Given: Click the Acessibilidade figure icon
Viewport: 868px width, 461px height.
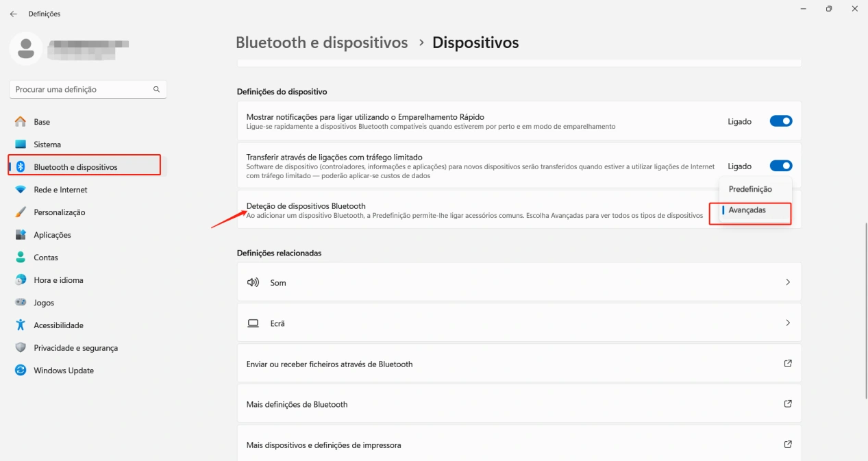Looking at the screenshot, I should 21,325.
